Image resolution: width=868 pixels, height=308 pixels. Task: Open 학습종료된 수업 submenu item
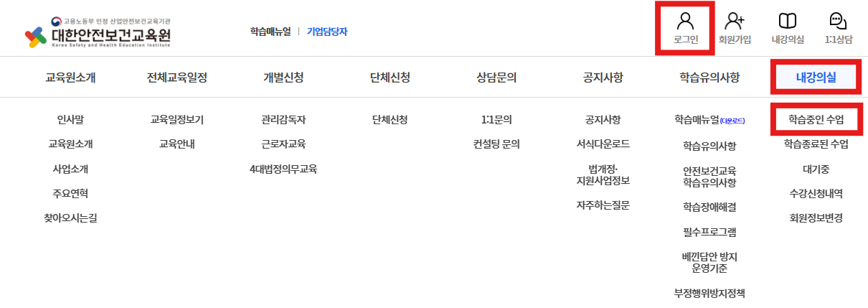tap(816, 144)
